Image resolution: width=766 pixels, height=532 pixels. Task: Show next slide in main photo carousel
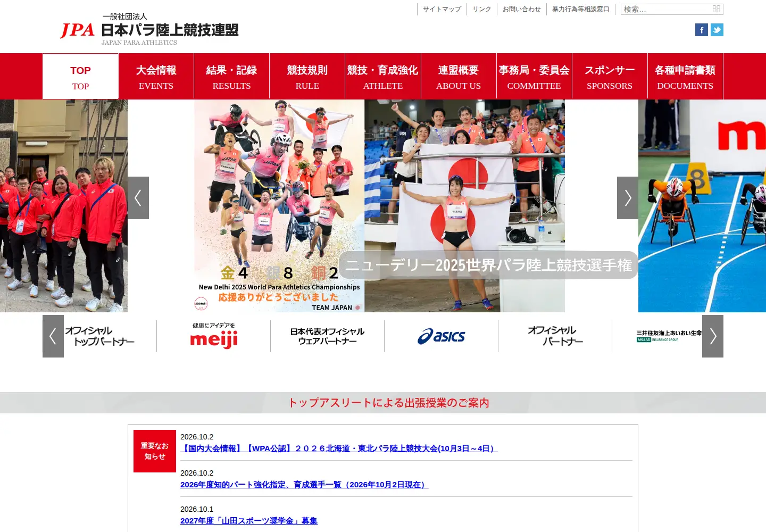628,198
